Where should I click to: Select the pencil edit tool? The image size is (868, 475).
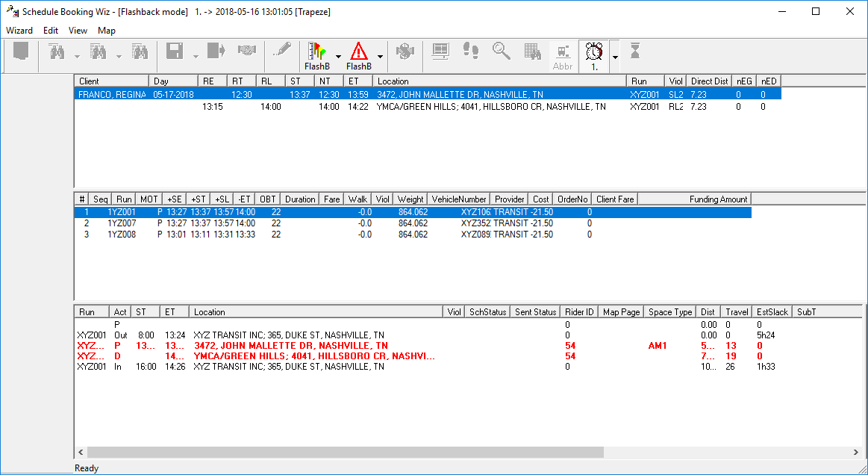click(282, 51)
